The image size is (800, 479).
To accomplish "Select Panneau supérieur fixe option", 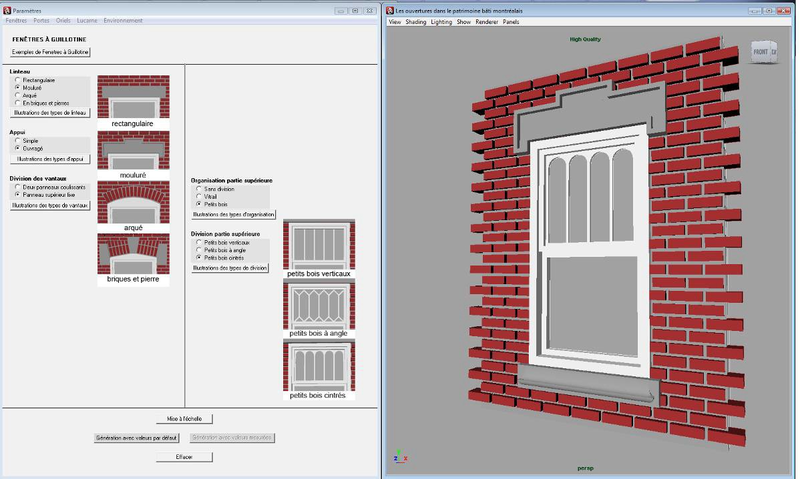I will point(18,195).
